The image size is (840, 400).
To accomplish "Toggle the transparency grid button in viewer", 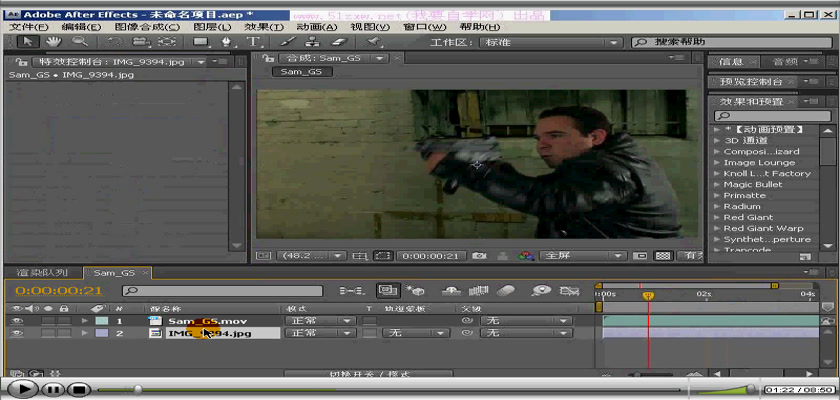I will point(664,256).
